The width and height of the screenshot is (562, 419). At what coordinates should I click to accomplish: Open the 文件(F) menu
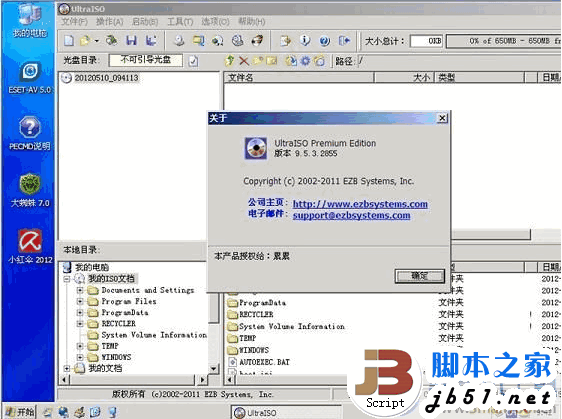tap(74, 22)
